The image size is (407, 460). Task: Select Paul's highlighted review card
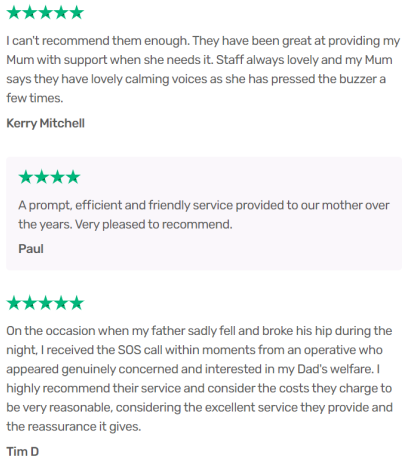coord(204,213)
